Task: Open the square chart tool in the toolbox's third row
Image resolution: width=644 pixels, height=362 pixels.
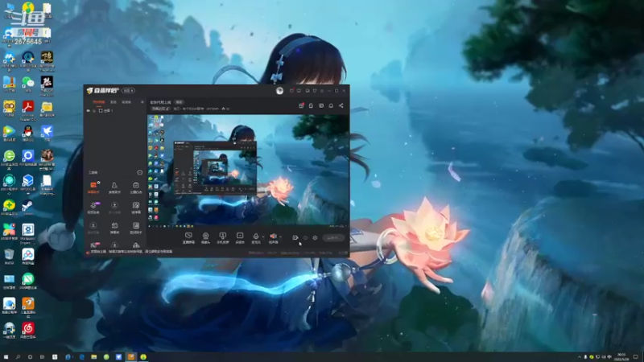Action: click(x=136, y=228)
